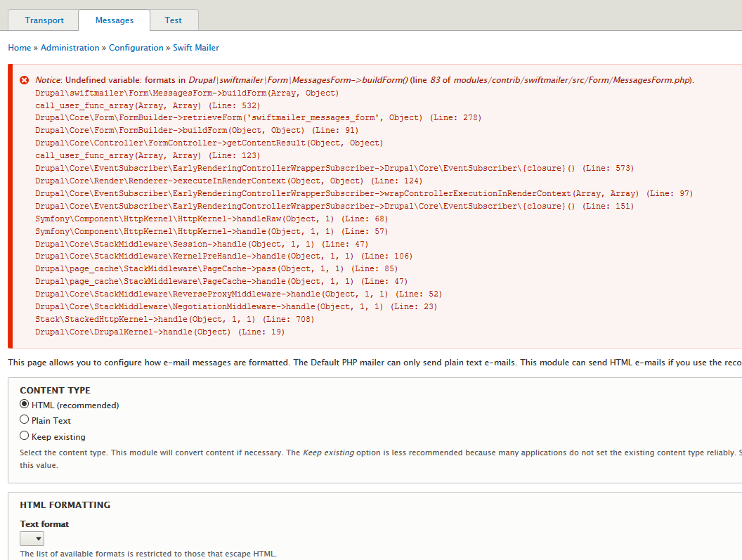Click the red error notice icon
The image size is (742, 560).
pos(24,79)
